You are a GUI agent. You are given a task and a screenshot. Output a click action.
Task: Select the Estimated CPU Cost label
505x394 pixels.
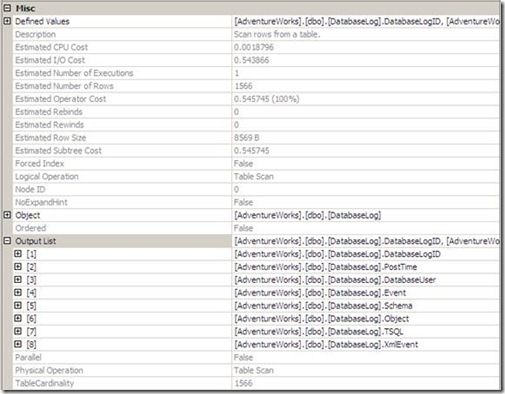pyautogui.click(x=51, y=47)
